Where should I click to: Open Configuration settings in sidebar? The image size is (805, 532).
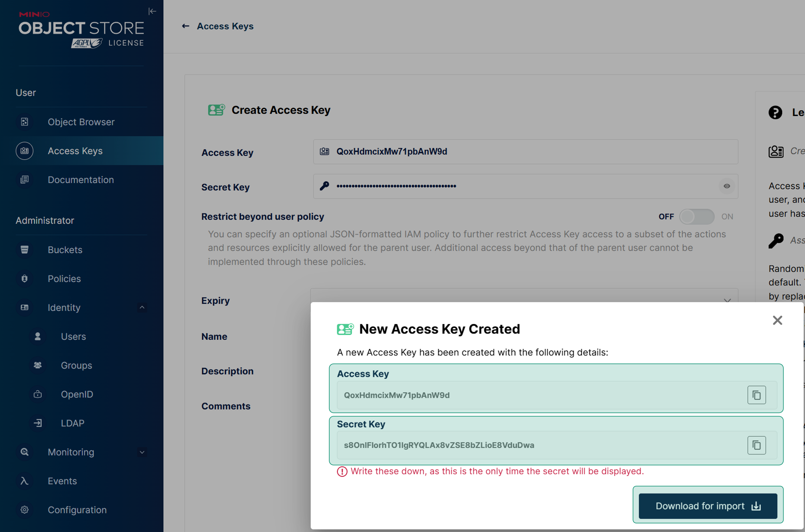[x=77, y=510]
